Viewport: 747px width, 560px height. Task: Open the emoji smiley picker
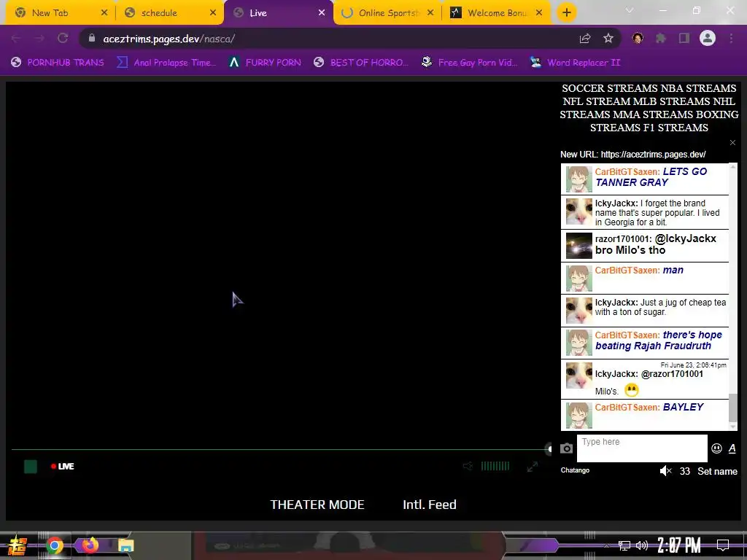tap(716, 448)
